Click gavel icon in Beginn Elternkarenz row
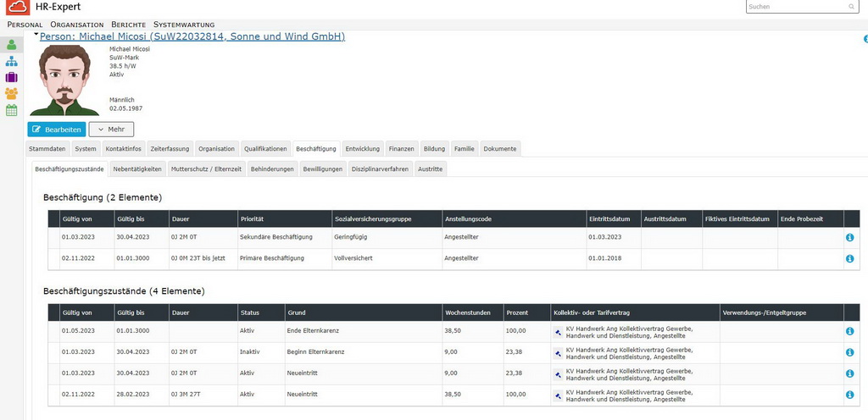868x420 pixels. pyautogui.click(x=558, y=353)
